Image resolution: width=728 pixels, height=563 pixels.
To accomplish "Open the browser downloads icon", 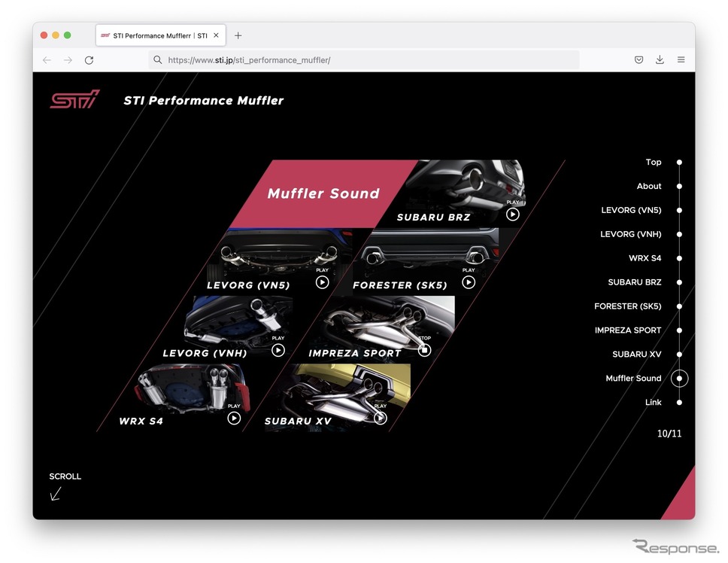I will (660, 59).
